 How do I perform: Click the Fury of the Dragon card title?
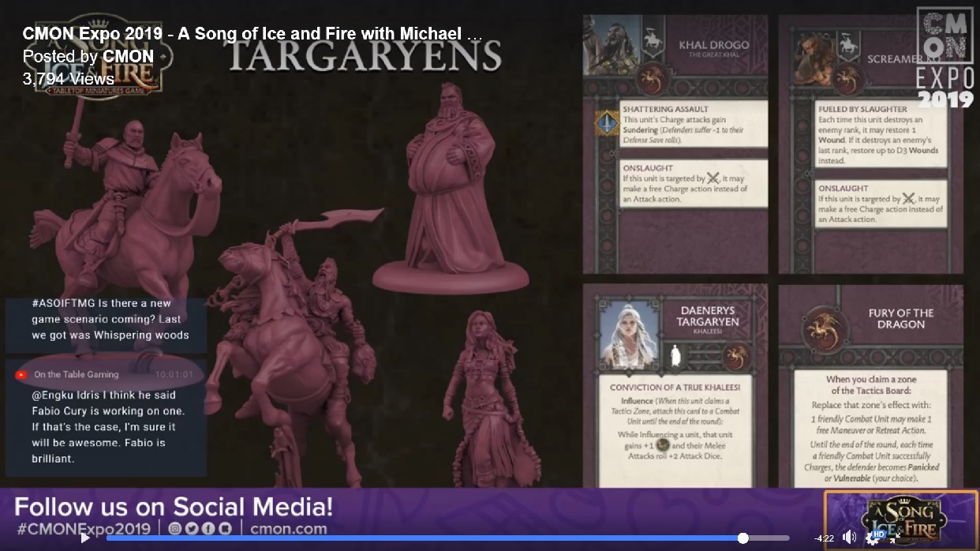tap(900, 319)
